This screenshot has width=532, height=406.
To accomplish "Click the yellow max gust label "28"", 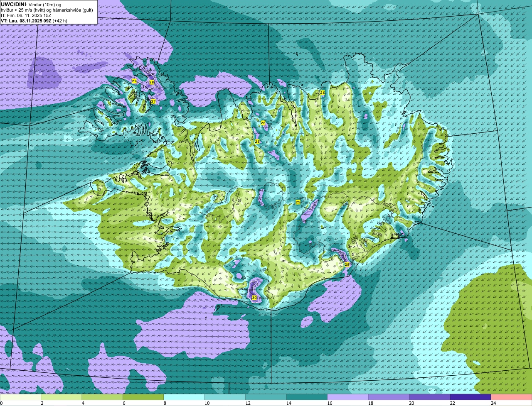I will [x=152, y=82].
